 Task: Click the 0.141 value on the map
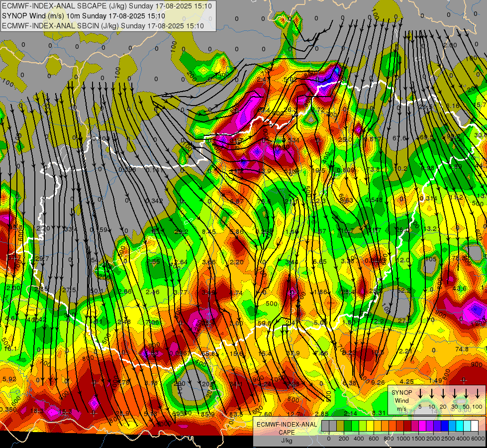[155, 170]
